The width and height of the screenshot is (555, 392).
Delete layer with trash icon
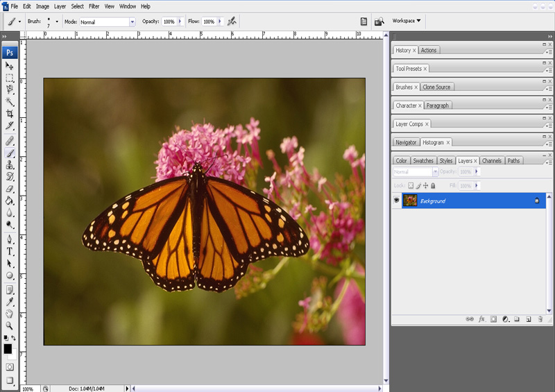click(x=540, y=319)
